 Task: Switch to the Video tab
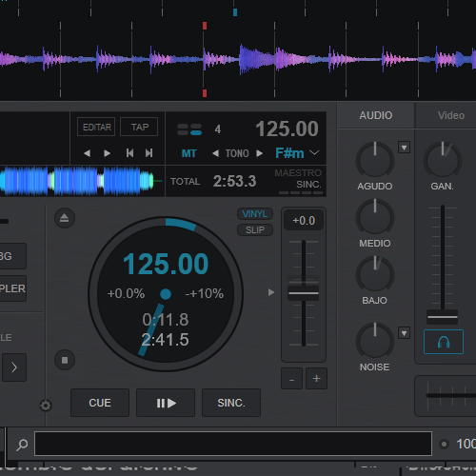451,115
